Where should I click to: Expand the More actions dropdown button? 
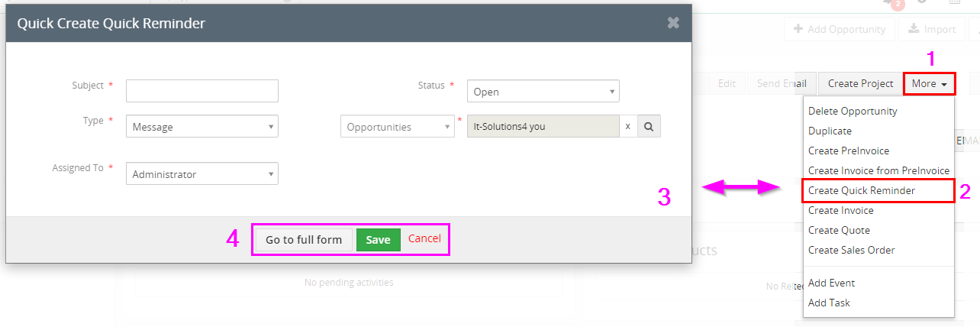tap(929, 83)
